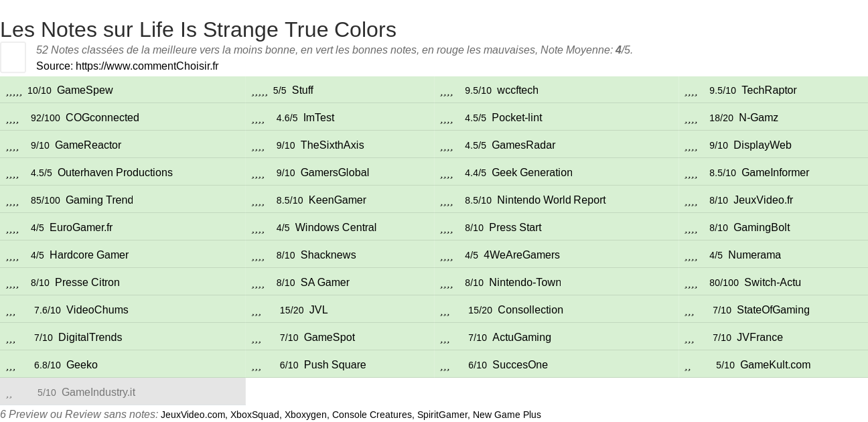Open the VideoChums 7.6/10 review
868x422 pixels.
(97, 310)
